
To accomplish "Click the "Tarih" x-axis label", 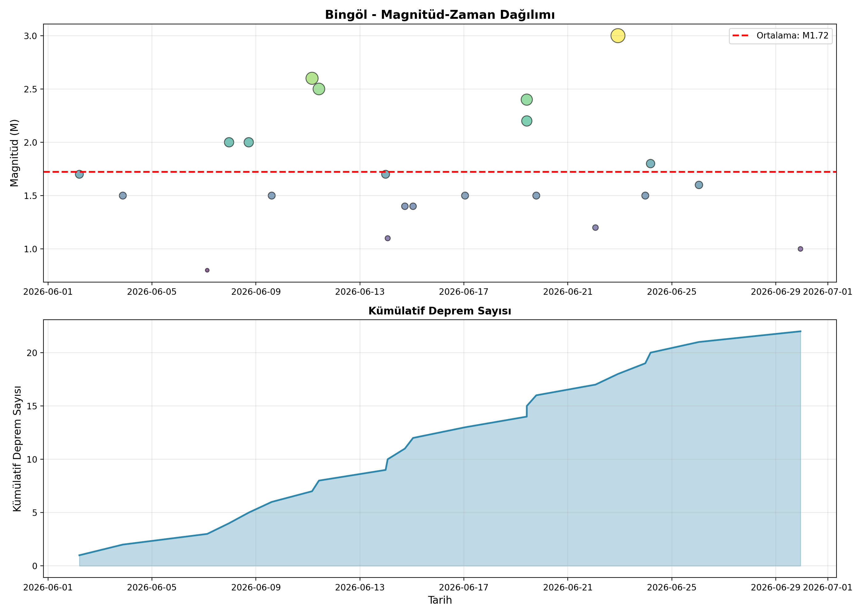I will tap(440, 600).
